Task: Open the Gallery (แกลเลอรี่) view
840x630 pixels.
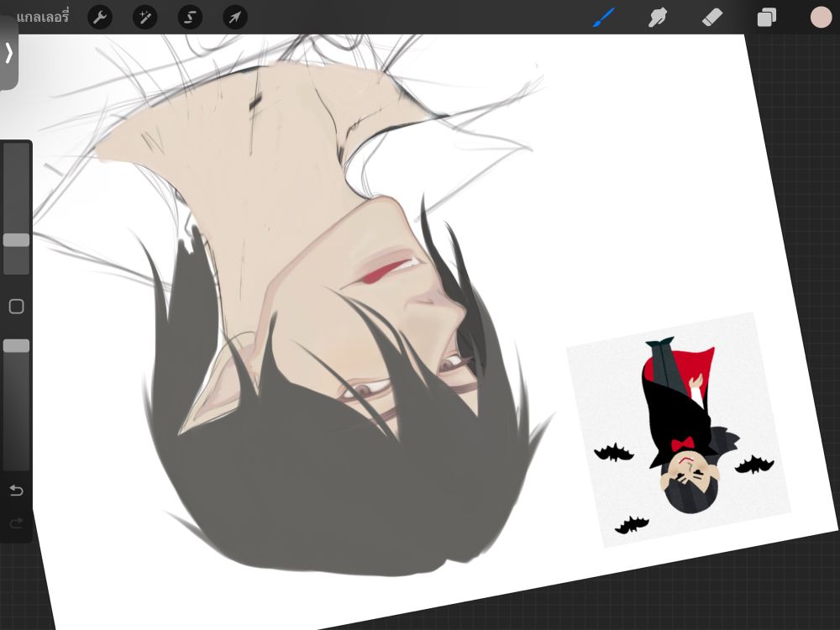Action: (x=42, y=18)
